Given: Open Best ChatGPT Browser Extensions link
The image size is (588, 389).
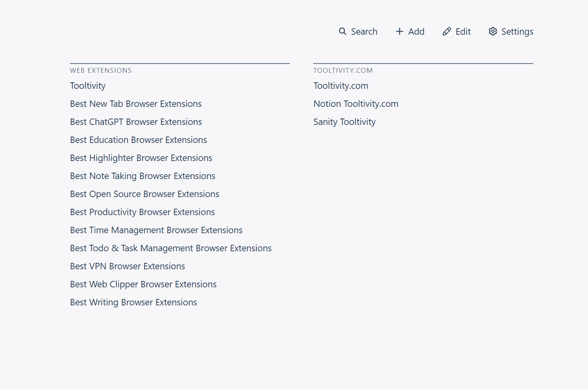Looking at the screenshot, I should (136, 122).
